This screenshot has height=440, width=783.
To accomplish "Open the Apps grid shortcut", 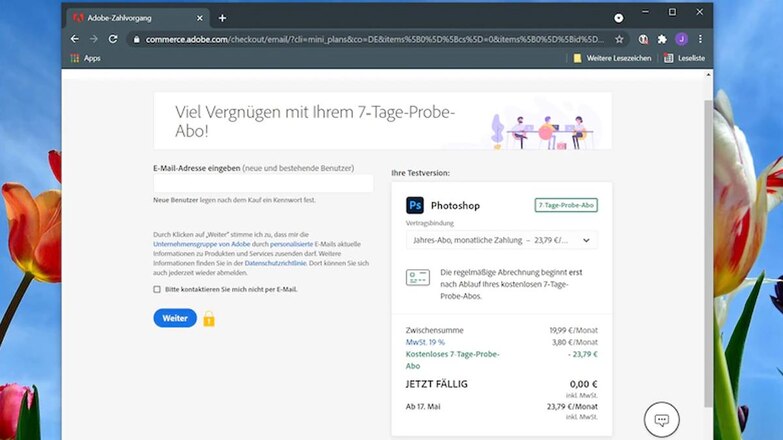I will (x=85, y=58).
